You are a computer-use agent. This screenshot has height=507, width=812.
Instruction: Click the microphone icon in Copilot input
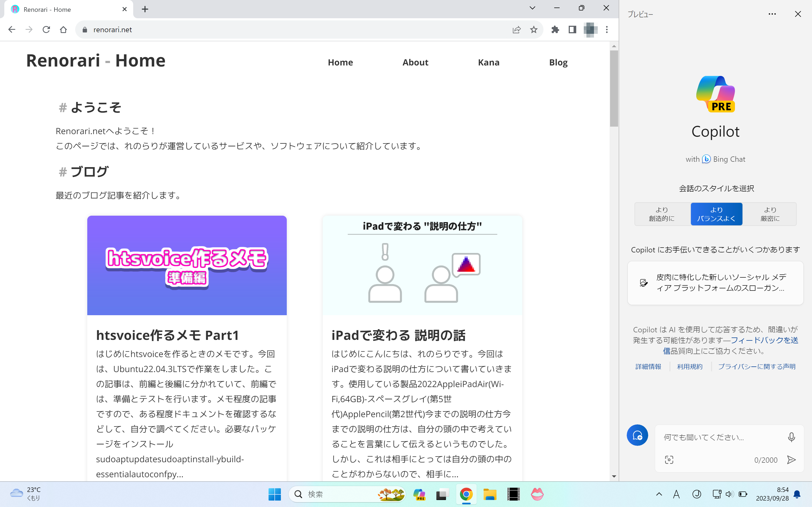(791, 437)
